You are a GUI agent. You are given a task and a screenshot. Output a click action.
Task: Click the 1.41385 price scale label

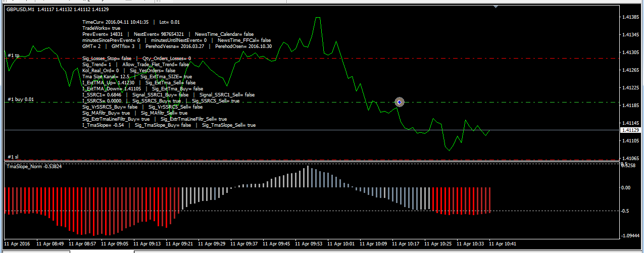(629, 17)
